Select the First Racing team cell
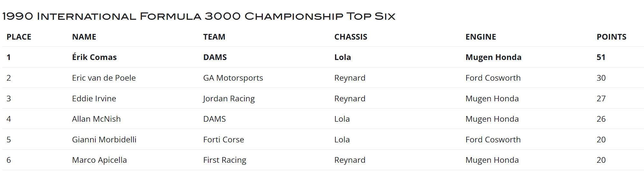Viewport: 644px width, 174px height. pyautogui.click(x=225, y=160)
